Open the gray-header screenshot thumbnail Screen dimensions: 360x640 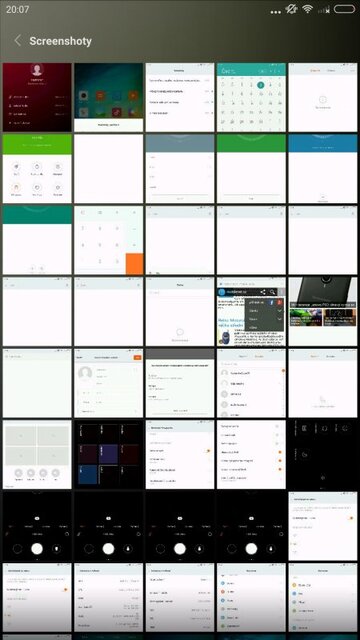pos(180,169)
